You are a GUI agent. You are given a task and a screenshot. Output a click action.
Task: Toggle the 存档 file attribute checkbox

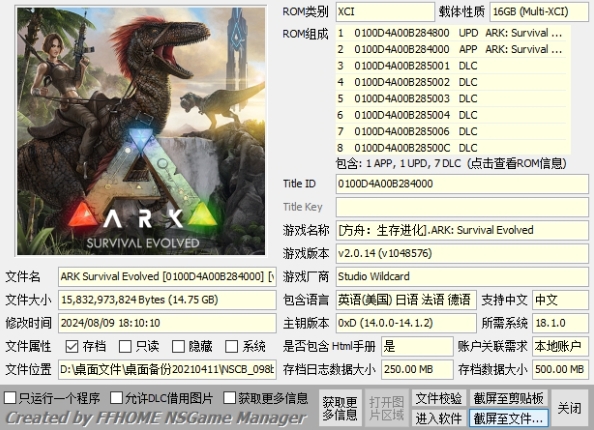[x=72, y=346]
